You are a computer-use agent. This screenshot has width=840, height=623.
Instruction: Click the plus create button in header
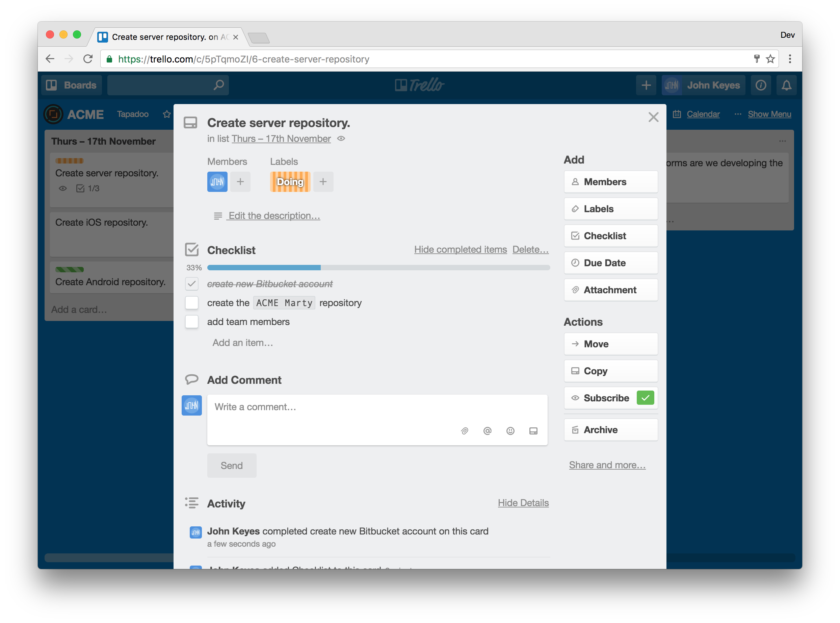tap(646, 85)
